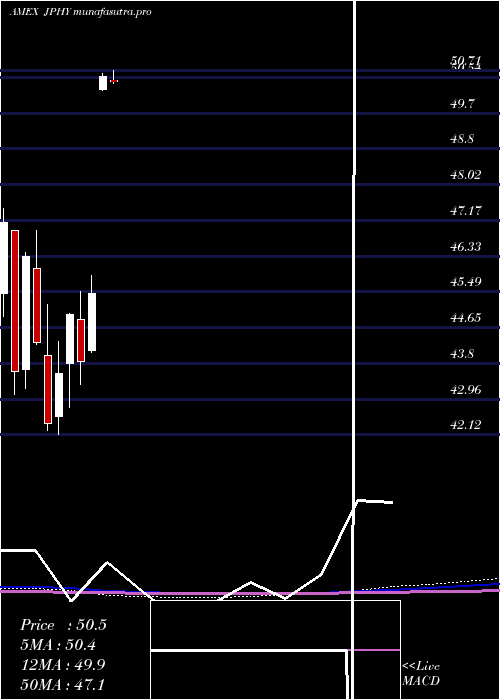Click the AMEX JPHY munafasutra.pro chart title
The height and width of the screenshot is (700, 500).
(x=80, y=12)
